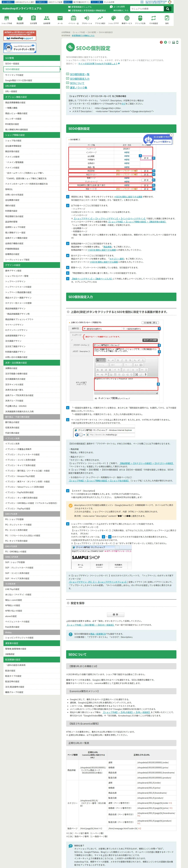This screenshot has height=868, width=188.
Task: Select 常時SSL in sidebar
Action: point(32,189)
